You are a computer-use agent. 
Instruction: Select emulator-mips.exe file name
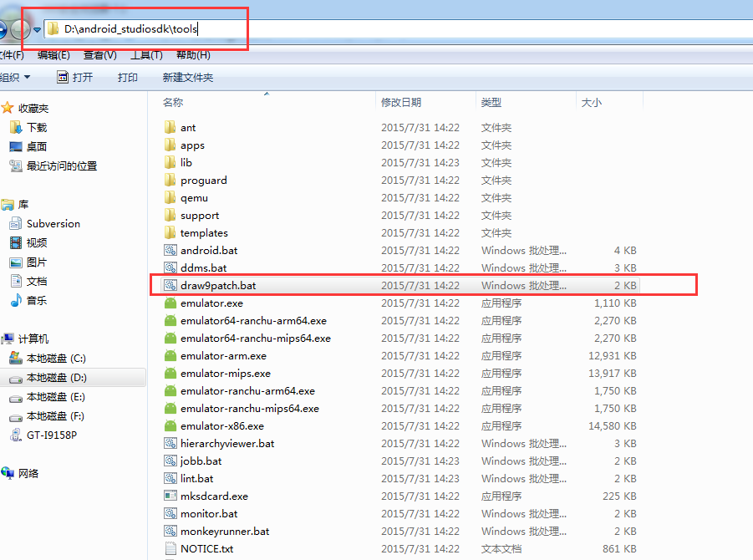pyautogui.click(x=225, y=373)
